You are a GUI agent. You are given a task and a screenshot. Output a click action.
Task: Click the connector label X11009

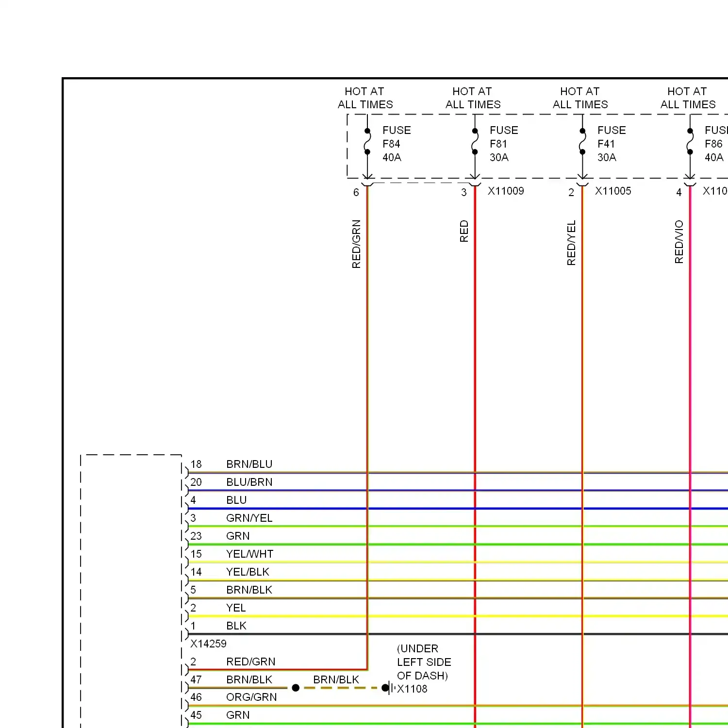click(506, 191)
